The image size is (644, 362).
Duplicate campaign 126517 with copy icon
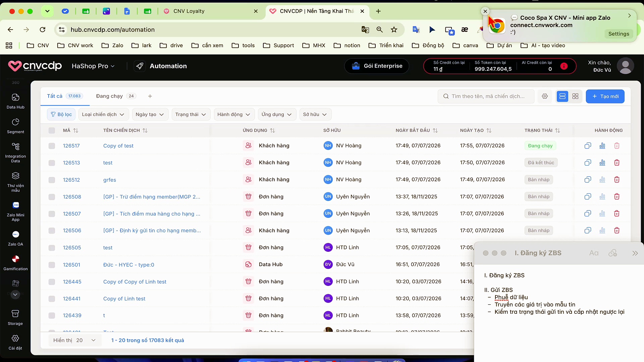(x=588, y=146)
